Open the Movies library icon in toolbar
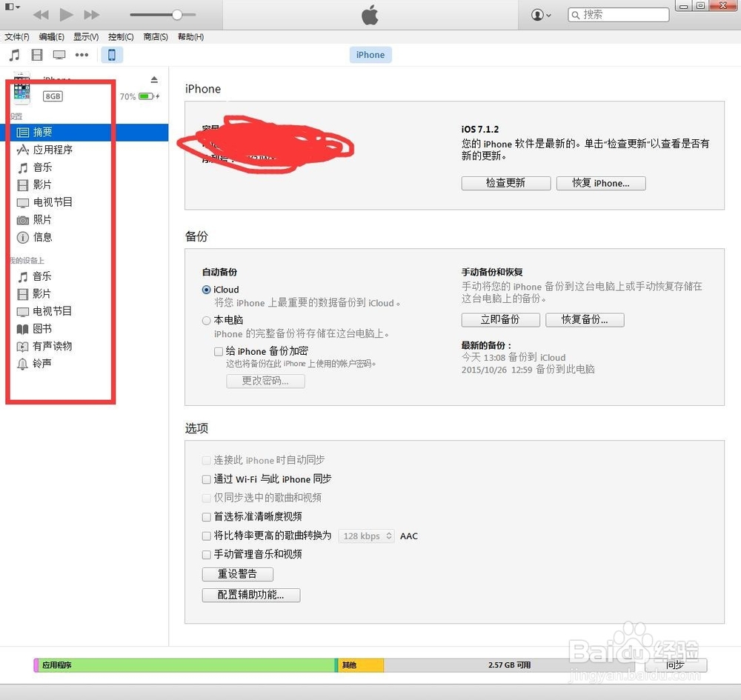 [37, 55]
